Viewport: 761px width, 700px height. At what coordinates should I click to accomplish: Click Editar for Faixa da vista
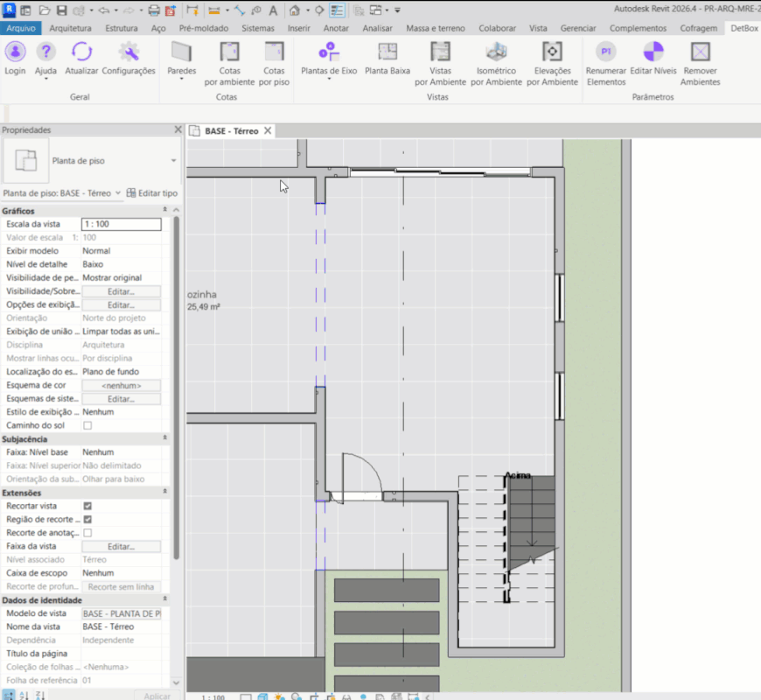[121, 546]
